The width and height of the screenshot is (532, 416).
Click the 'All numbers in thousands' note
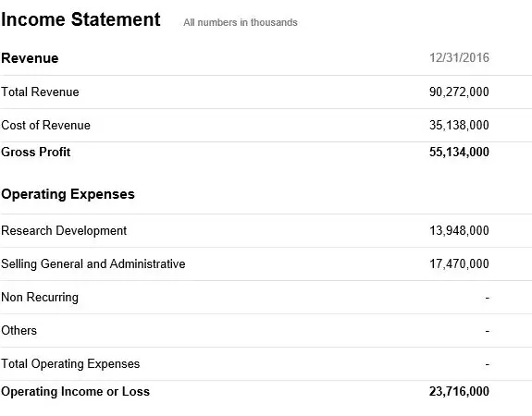(241, 22)
